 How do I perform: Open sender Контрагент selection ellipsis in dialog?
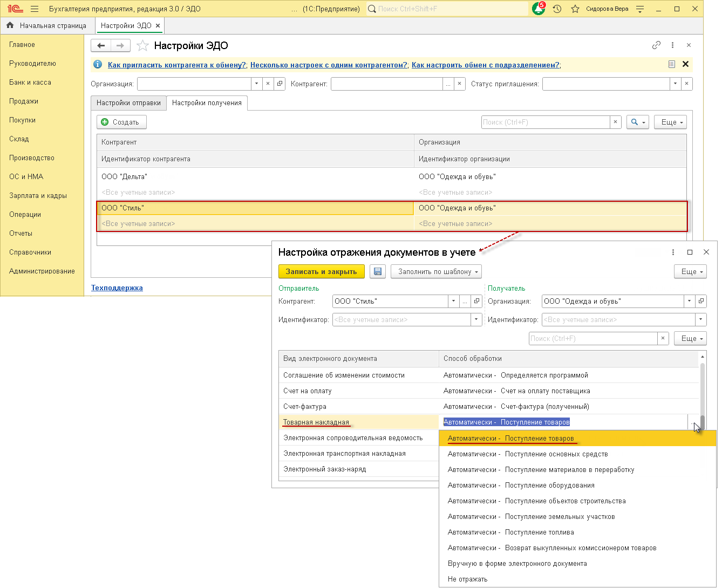tap(465, 301)
